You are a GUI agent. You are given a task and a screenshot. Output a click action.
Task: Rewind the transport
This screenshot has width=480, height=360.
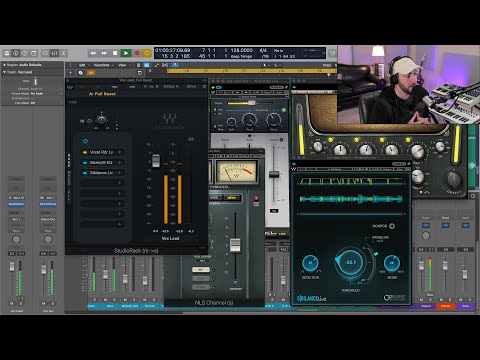[x=93, y=53]
